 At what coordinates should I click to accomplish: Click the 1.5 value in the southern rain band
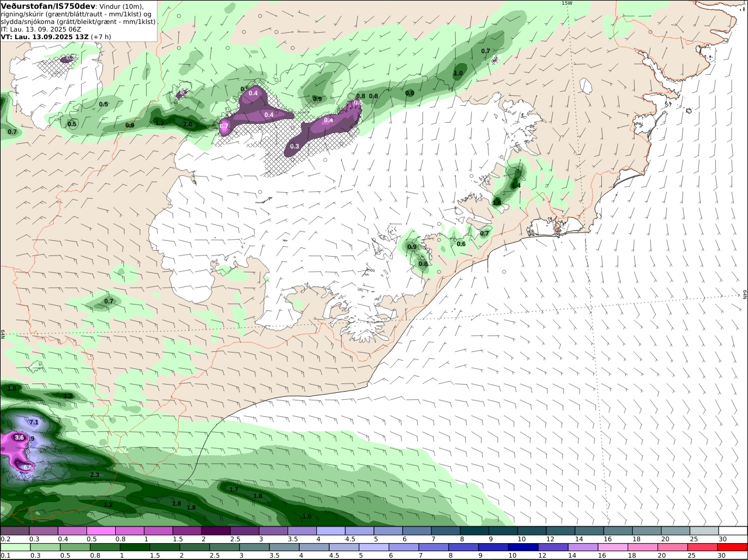click(x=307, y=517)
